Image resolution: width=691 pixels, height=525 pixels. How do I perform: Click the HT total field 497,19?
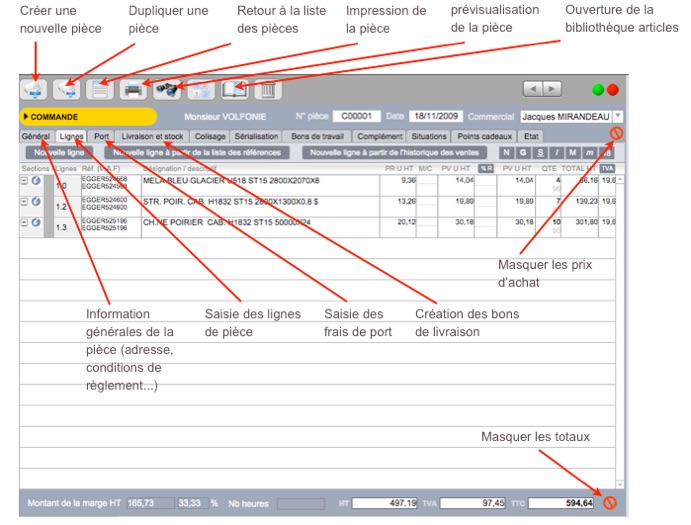(384, 503)
